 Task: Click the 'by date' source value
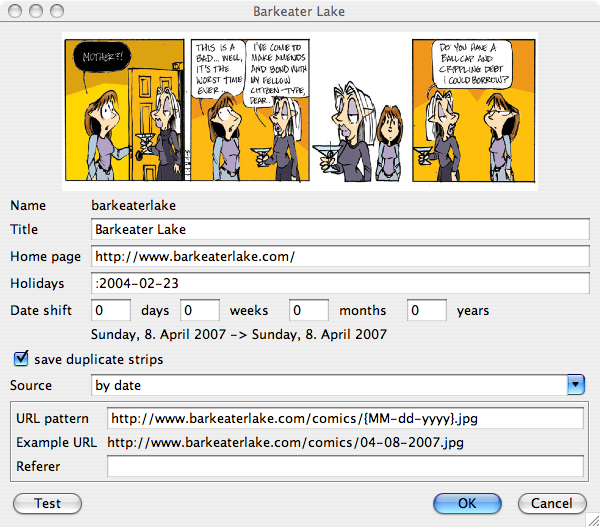coord(118,385)
